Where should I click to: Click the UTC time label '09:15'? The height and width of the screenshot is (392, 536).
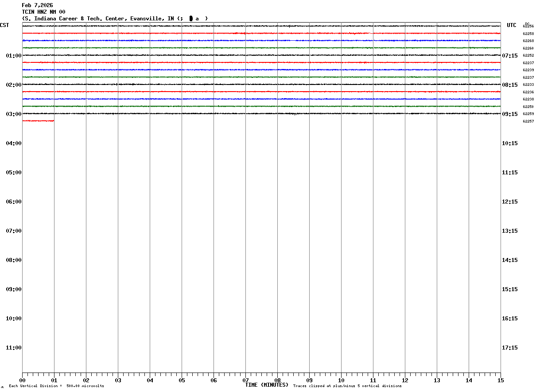tap(510, 114)
